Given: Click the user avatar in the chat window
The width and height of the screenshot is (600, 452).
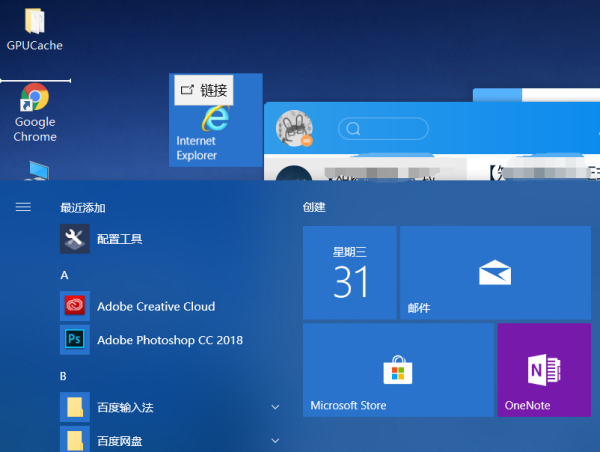Looking at the screenshot, I should tap(294, 129).
